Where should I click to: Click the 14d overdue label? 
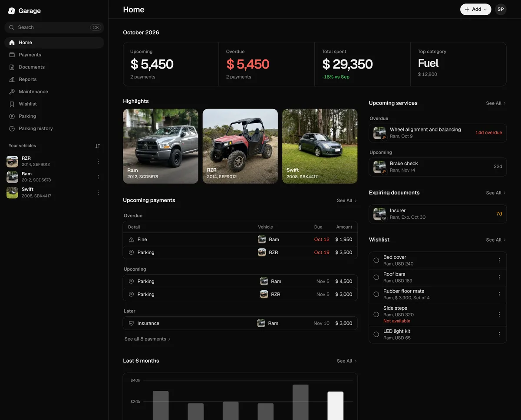click(488, 133)
